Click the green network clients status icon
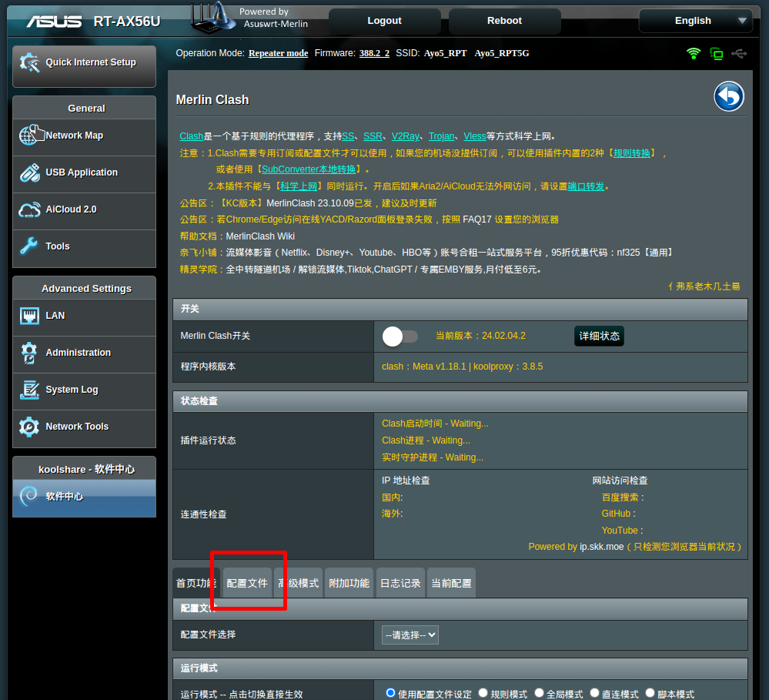Image resolution: width=769 pixels, height=700 pixels. pos(717,53)
